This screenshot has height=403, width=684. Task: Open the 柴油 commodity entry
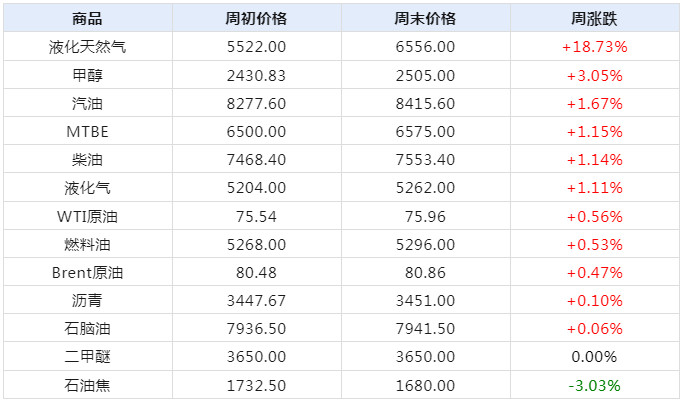87,159
